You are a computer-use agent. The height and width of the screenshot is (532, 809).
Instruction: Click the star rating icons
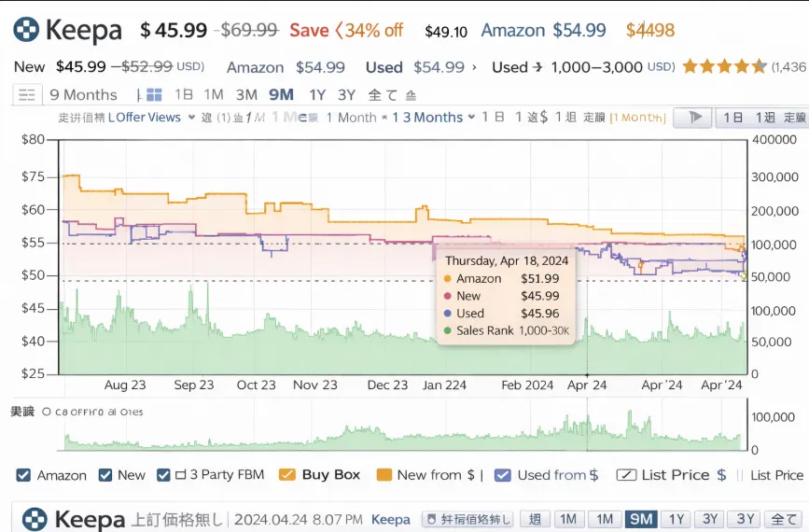click(x=724, y=66)
